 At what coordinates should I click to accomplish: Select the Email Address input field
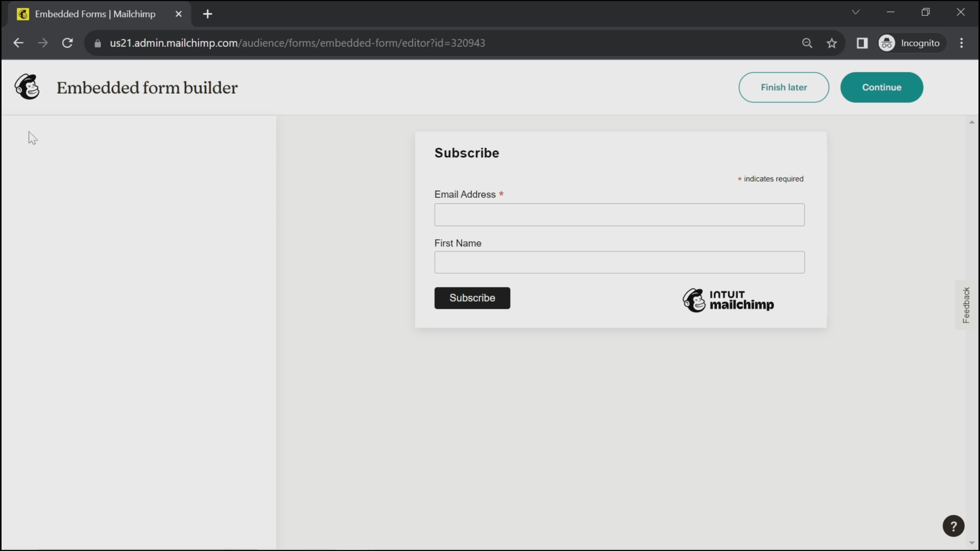click(620, 214)
